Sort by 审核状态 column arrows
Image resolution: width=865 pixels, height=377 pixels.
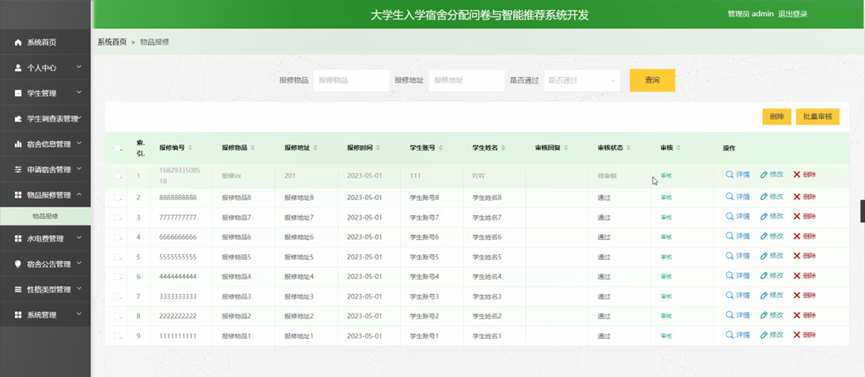point(628,148)
